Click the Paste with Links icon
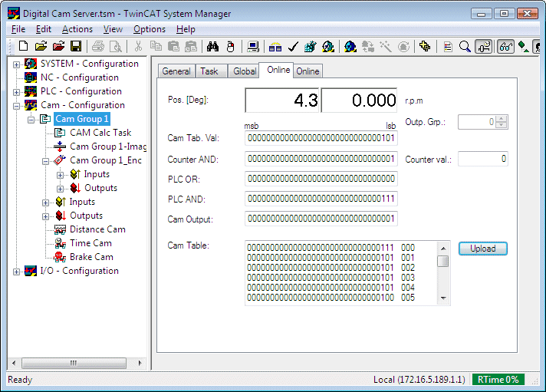546x392 pixels. pyautogui.click(x=191, y=46)
